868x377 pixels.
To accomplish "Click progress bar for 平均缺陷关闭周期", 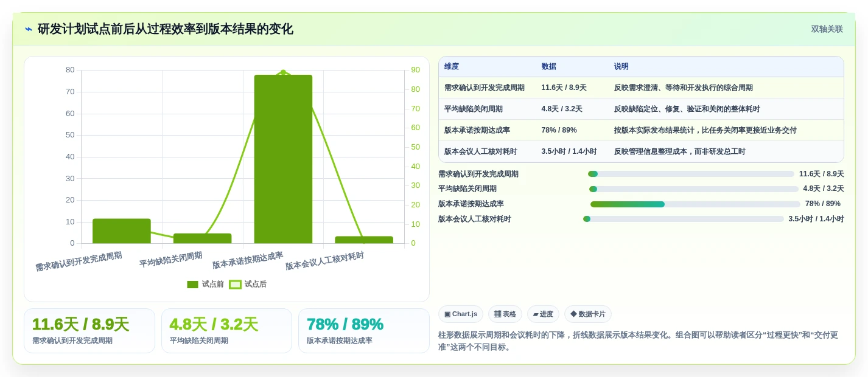I will pos(694,189).
